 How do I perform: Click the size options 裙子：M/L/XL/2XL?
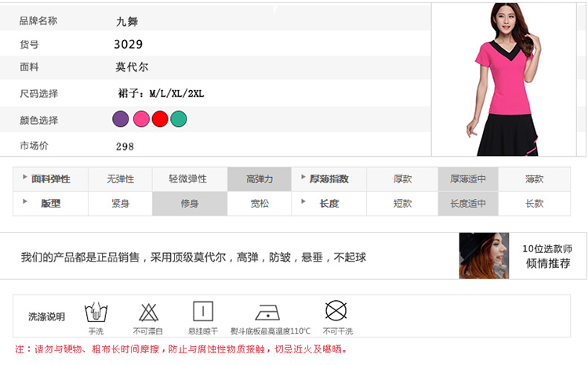tap(162, 93)
